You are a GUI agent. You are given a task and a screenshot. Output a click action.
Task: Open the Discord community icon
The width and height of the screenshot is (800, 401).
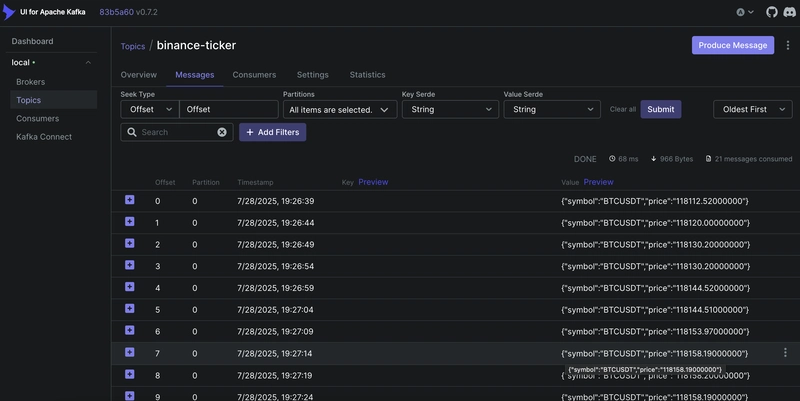[789, 12]
